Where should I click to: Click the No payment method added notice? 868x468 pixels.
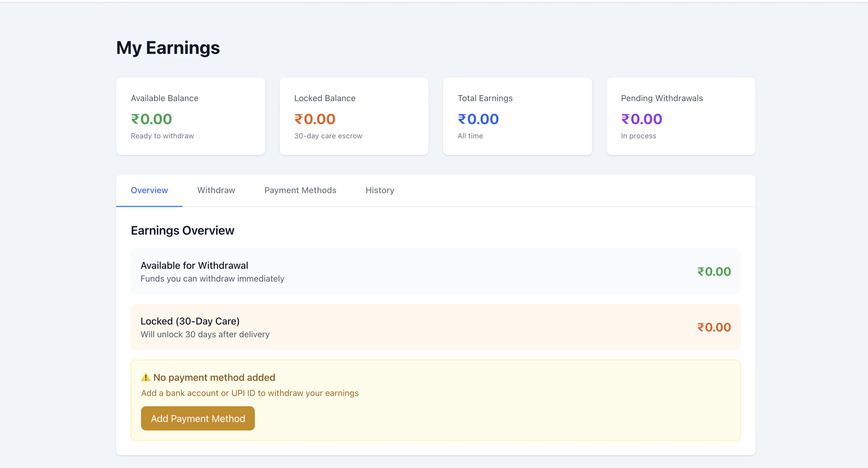[214, 377]
